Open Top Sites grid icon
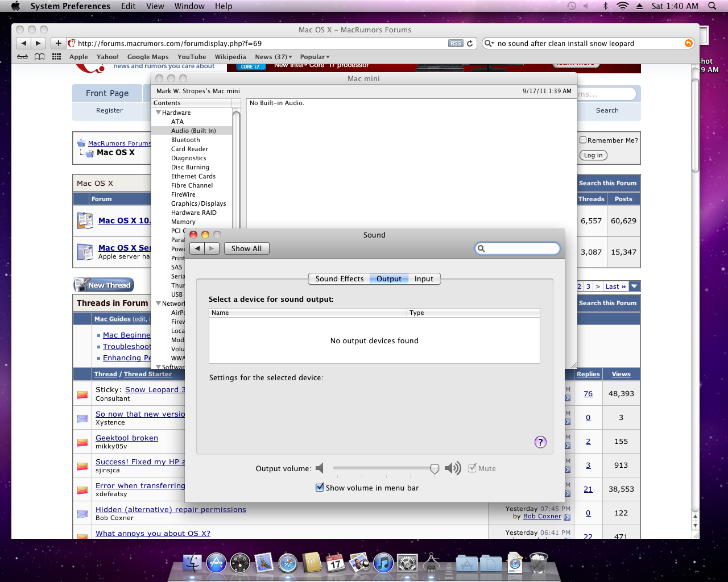The image size is (728, 582). click(x=56, y=57)
